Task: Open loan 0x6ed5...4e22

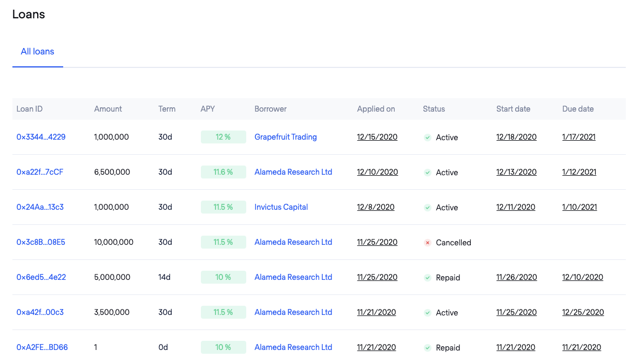Action: pyautogui.click(x=41, y=277)
